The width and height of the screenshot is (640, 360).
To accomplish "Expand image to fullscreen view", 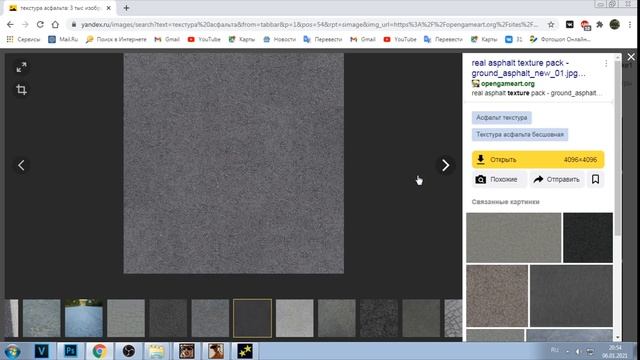I will coord(21,67).
